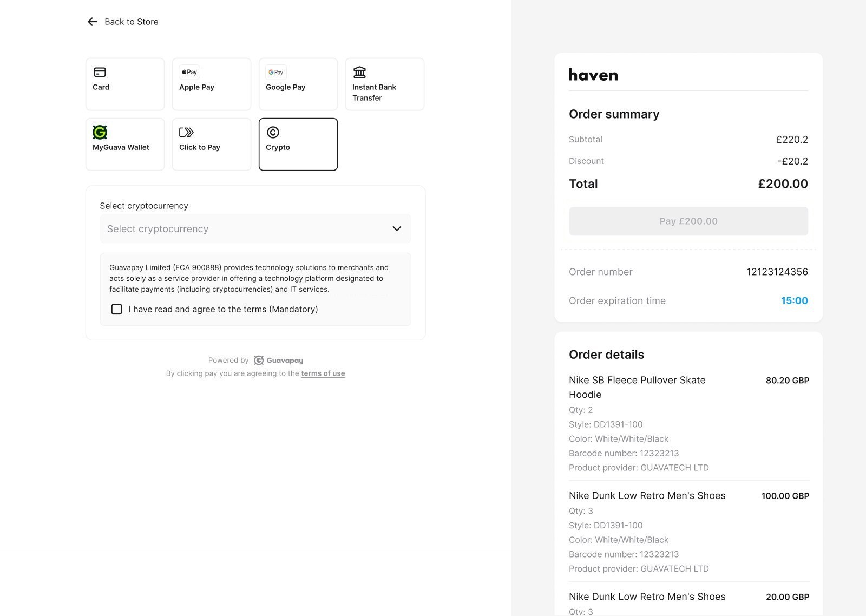
Task: Pick the MyGuava Wallet green logo
Action: pos(100,132)
